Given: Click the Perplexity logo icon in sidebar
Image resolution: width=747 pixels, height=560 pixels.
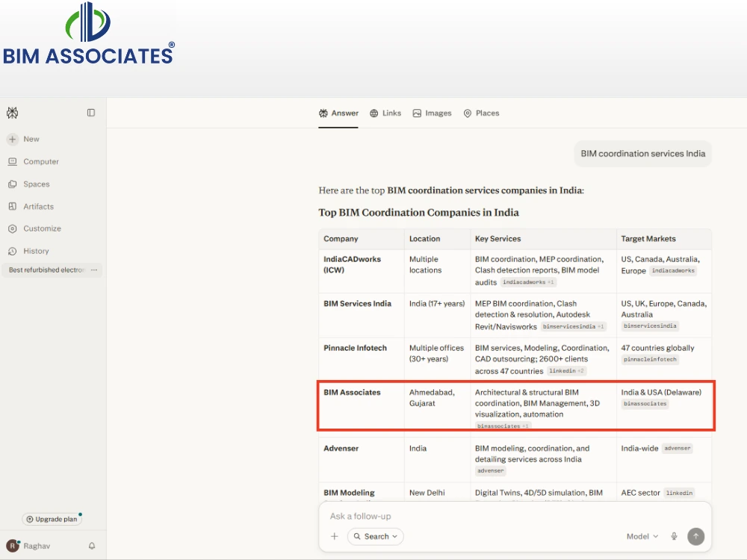Looking at the screenshot, I should tap(13, 113).
